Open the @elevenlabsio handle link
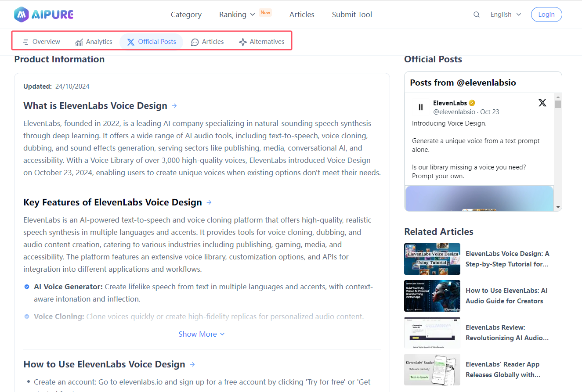The height and width of the screenshot is (392, 582). (455, 112)
